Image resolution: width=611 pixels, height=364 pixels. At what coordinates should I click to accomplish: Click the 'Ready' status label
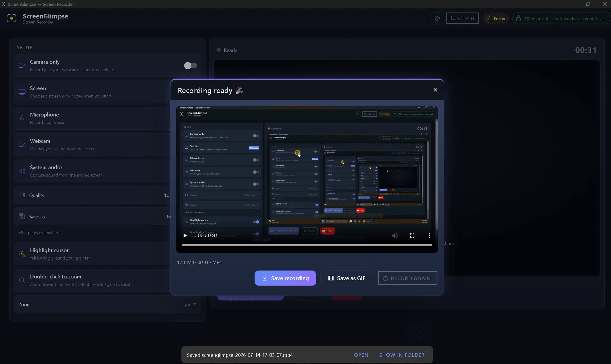point(230,50)
